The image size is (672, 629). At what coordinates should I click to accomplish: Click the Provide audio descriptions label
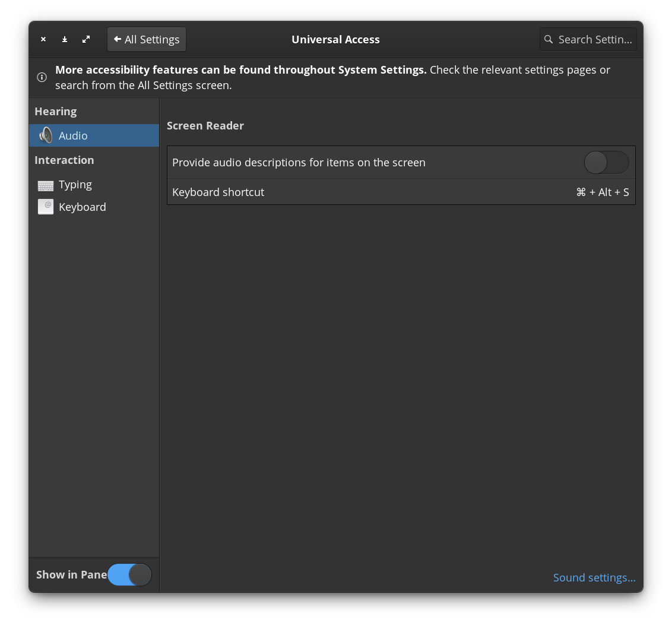pos(299,162)
